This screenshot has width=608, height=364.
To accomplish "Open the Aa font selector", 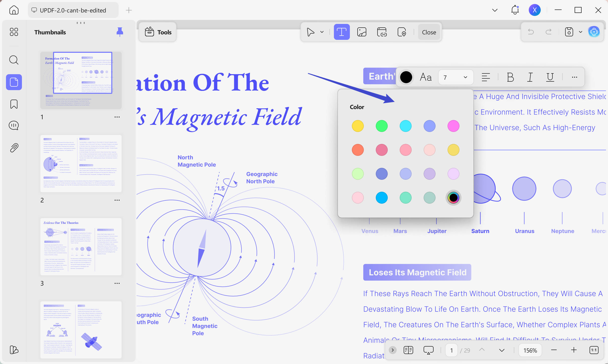I will (426, 77).
